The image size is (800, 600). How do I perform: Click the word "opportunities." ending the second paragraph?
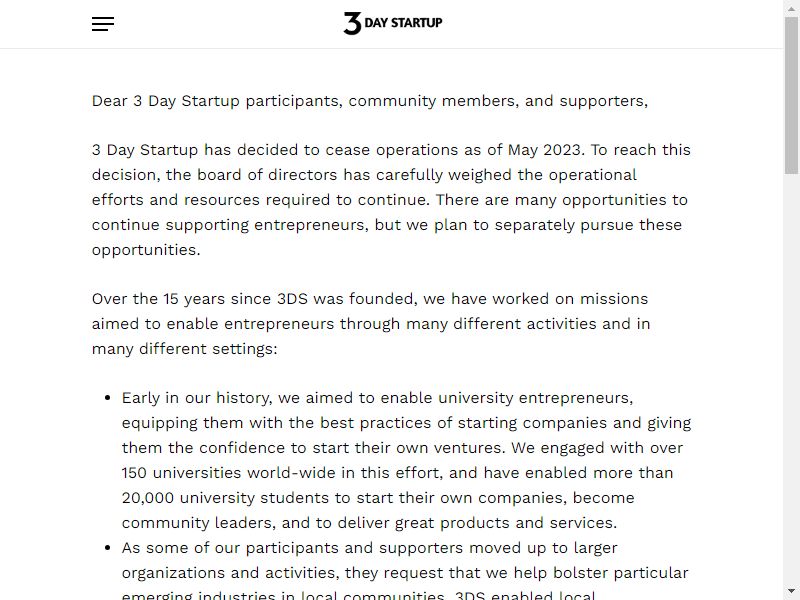pyautogui.click(x=146, y=250)
